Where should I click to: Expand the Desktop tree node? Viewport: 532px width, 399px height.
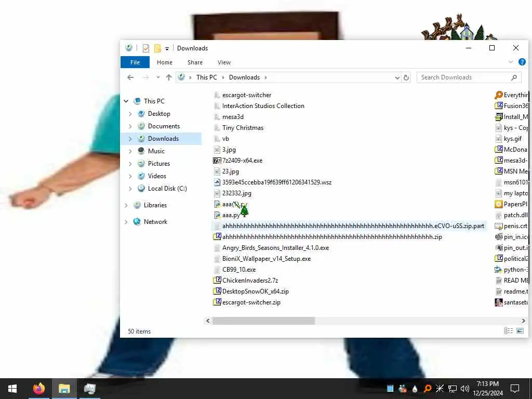pos(130,114)
